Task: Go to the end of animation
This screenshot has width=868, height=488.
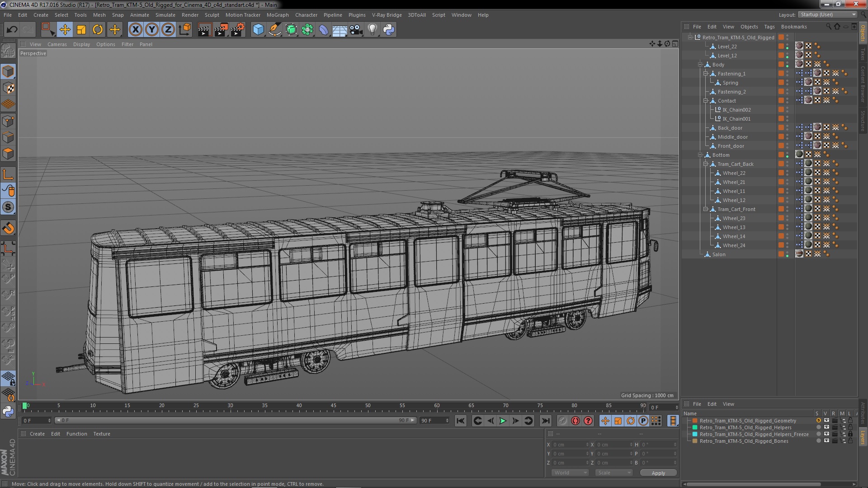Action: pos(546,421)
